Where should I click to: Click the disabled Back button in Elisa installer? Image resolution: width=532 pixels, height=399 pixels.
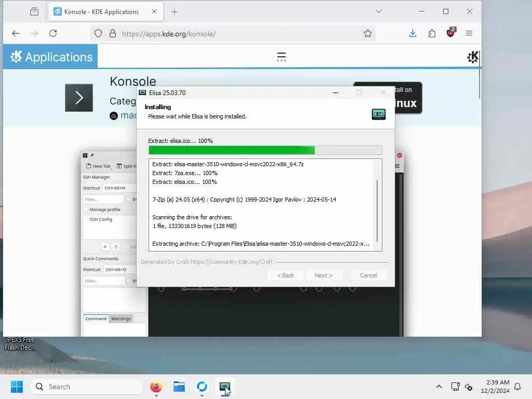coord(285,275)
